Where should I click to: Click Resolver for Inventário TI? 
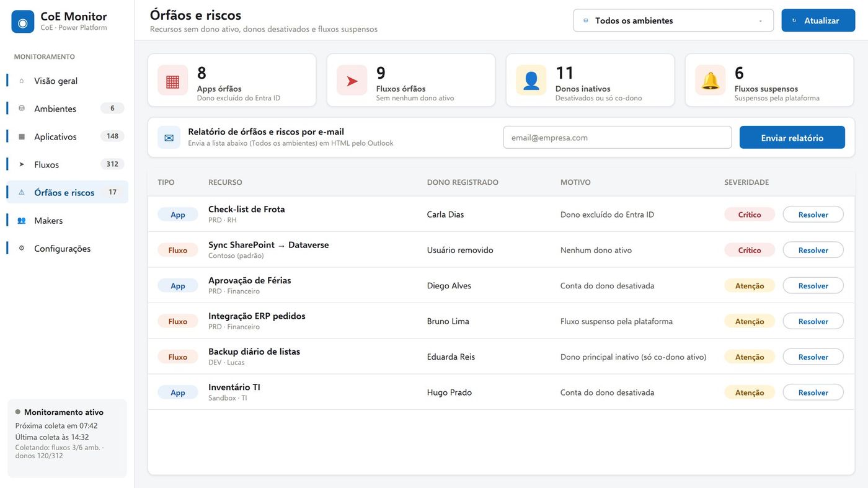coord(813,393)
